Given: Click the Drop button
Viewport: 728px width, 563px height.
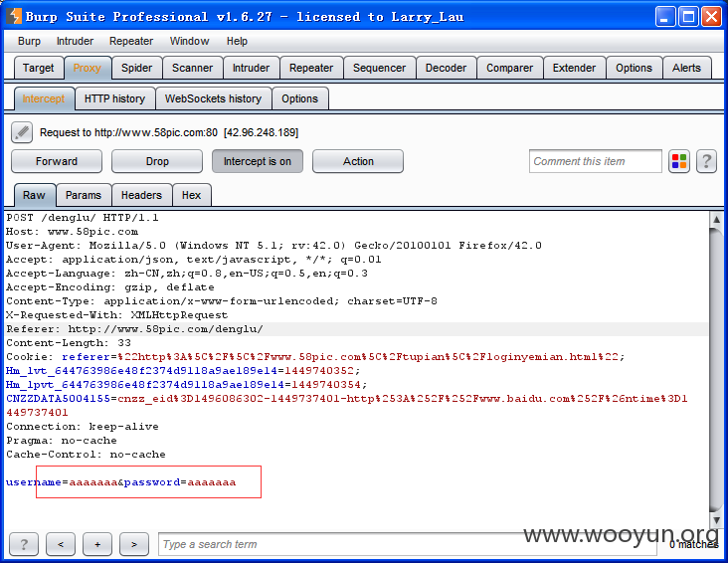Looking at the screenshot, I should (157, 161).
